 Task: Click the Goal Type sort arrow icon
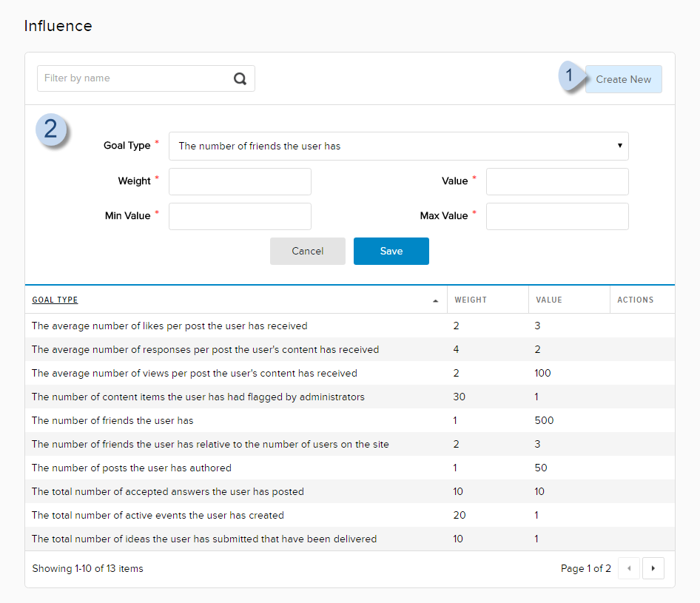[x=435, y=300]
